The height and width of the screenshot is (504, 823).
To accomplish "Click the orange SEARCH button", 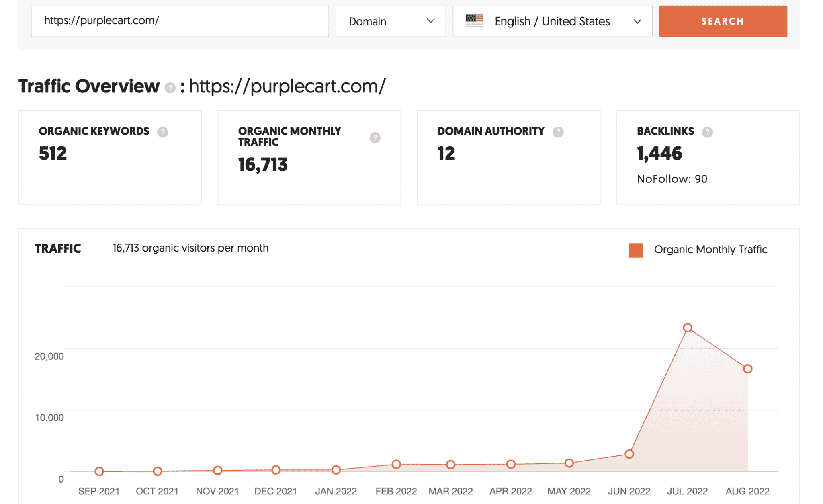I will (723, 21).
